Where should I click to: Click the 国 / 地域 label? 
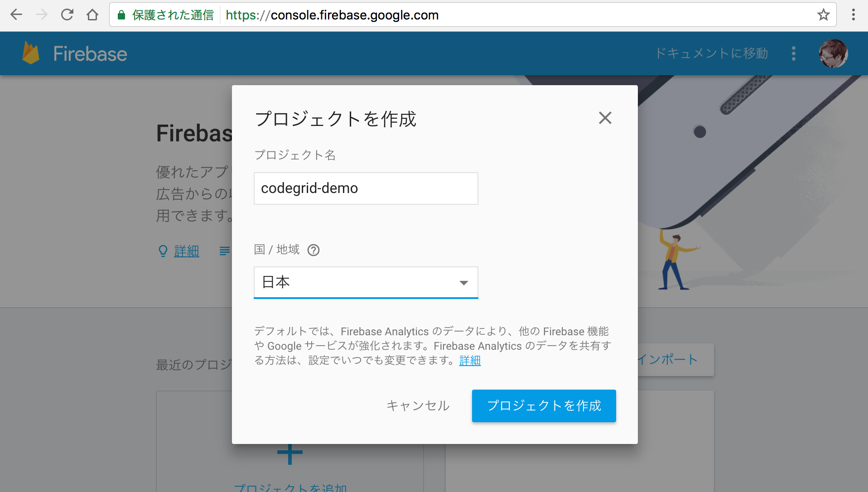click(277, 250)
